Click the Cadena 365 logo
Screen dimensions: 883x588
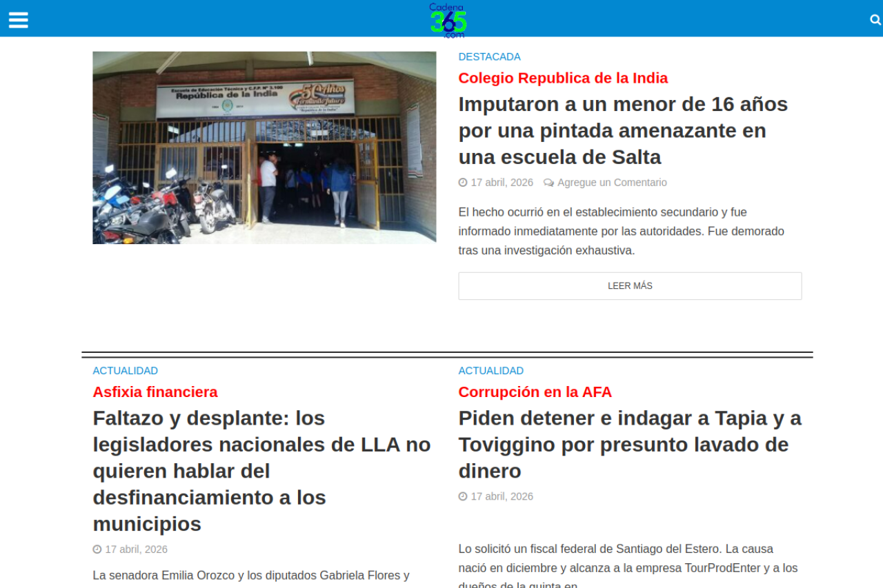(x=448, y=20)
